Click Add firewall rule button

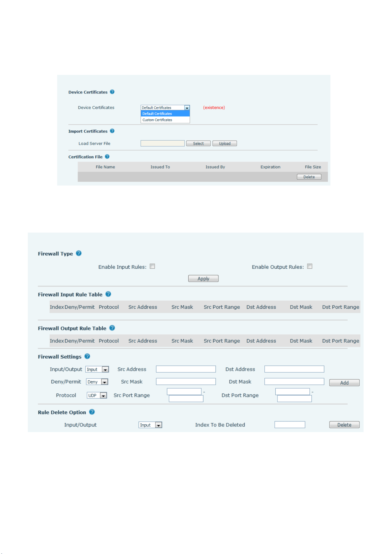pyautogui.click(x=344, y=383)
